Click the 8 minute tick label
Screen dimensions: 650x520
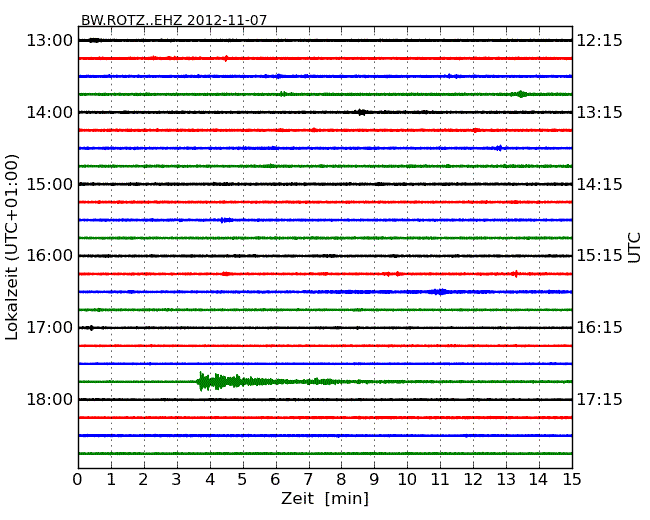point(342,480)
